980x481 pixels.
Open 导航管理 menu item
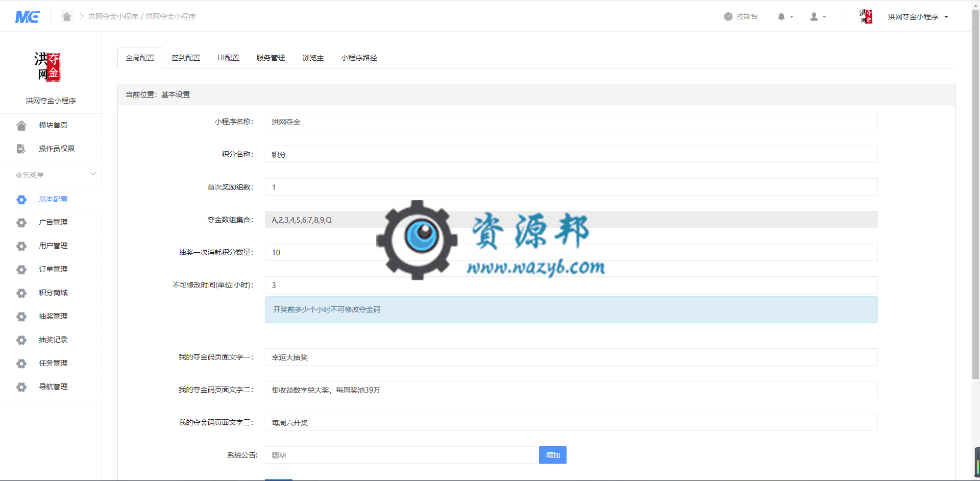[53, 387]
